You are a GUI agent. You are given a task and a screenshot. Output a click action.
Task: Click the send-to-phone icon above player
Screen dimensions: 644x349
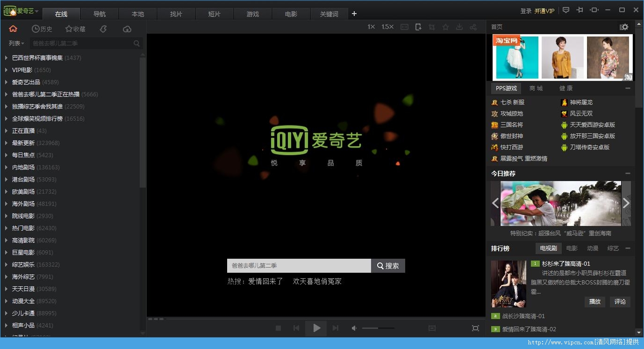click(418, 27)
